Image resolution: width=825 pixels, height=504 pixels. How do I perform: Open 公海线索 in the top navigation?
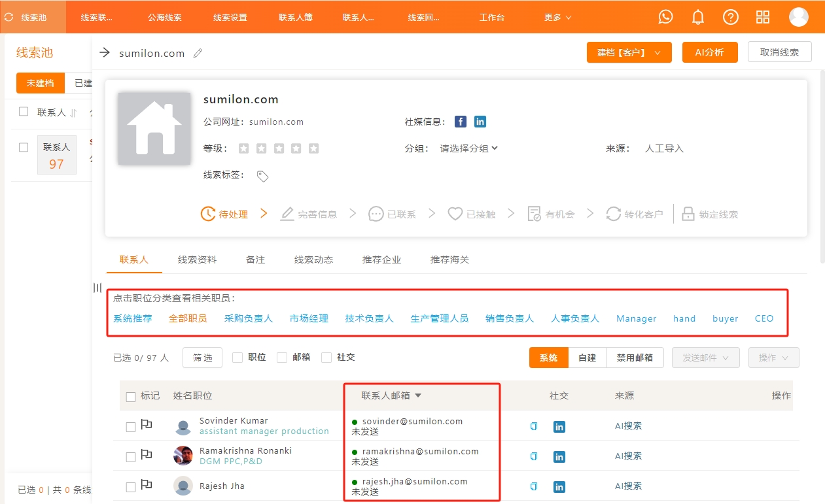[x=165, y=18]
